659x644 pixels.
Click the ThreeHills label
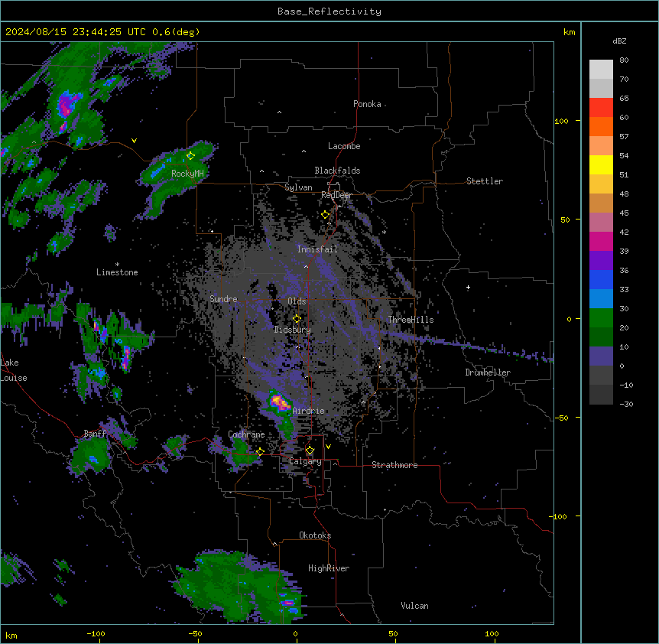pos(411,320)
